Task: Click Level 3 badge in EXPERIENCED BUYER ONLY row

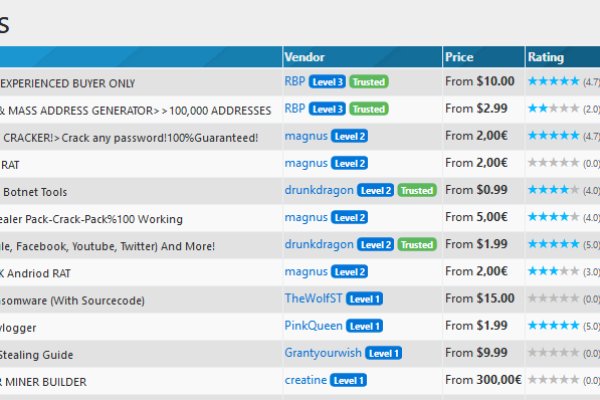Action: (x=327, y=82)
